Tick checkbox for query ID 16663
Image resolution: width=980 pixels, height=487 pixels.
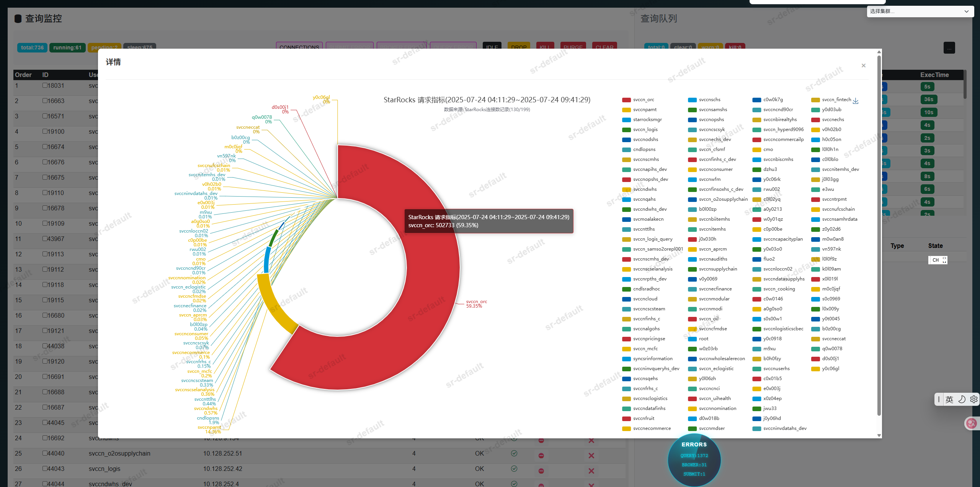(45, 101)
